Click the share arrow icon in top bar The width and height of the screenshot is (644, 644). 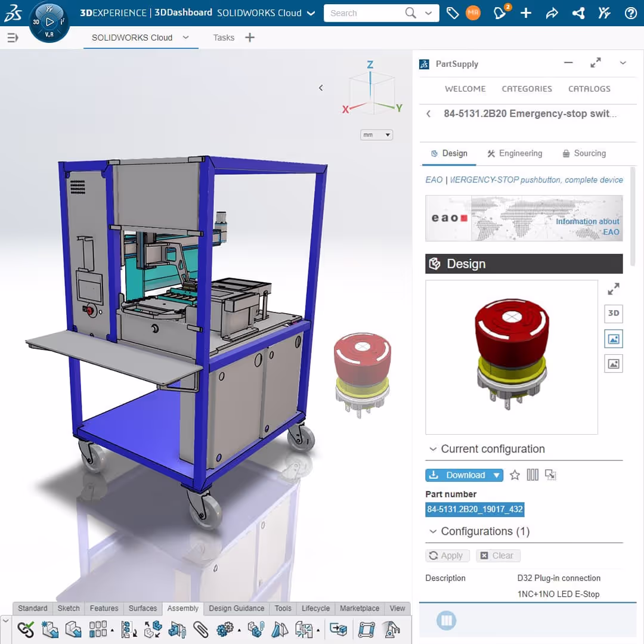click(552, 13)
